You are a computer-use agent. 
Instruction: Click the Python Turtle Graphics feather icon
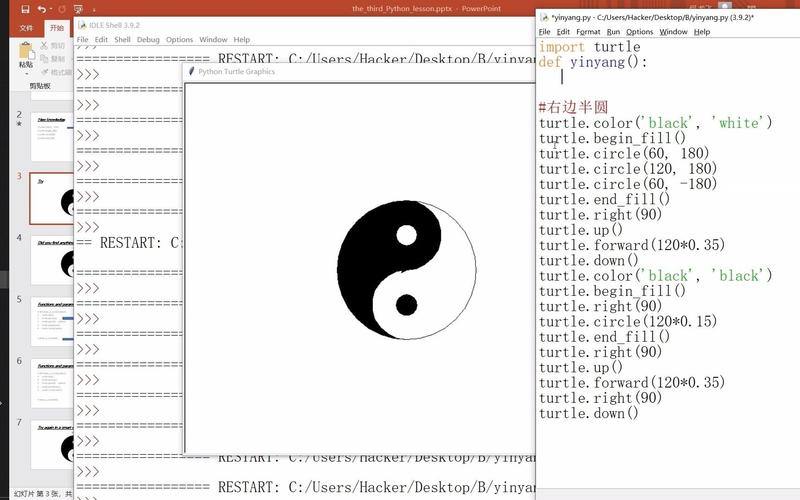point(192,71)
